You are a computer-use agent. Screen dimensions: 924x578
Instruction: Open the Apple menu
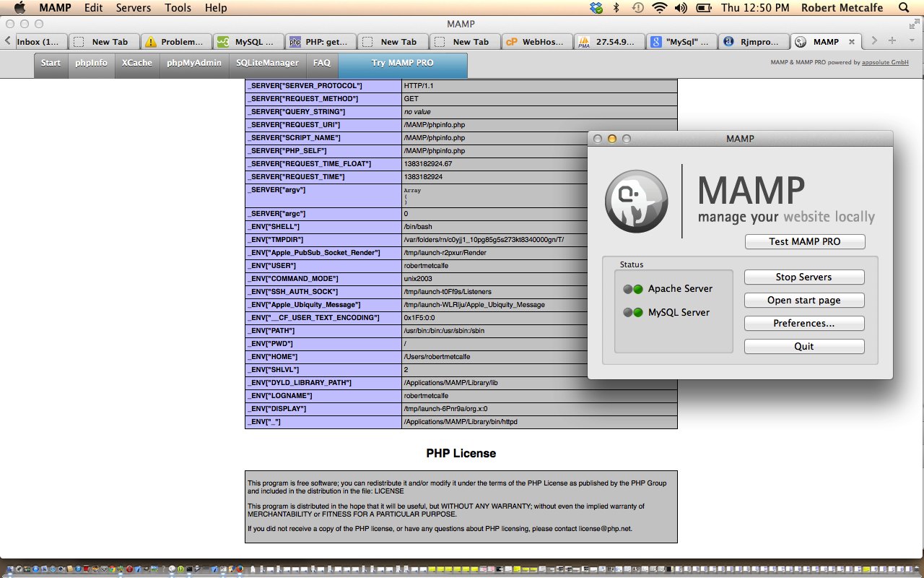pyautogui.click(x=19, y=8)
